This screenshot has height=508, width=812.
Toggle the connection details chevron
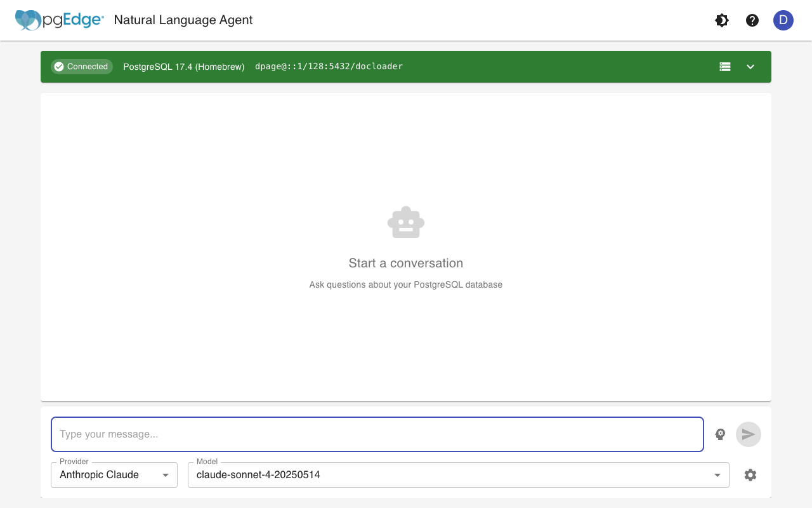pyautogui.click(x=750, y=66)
